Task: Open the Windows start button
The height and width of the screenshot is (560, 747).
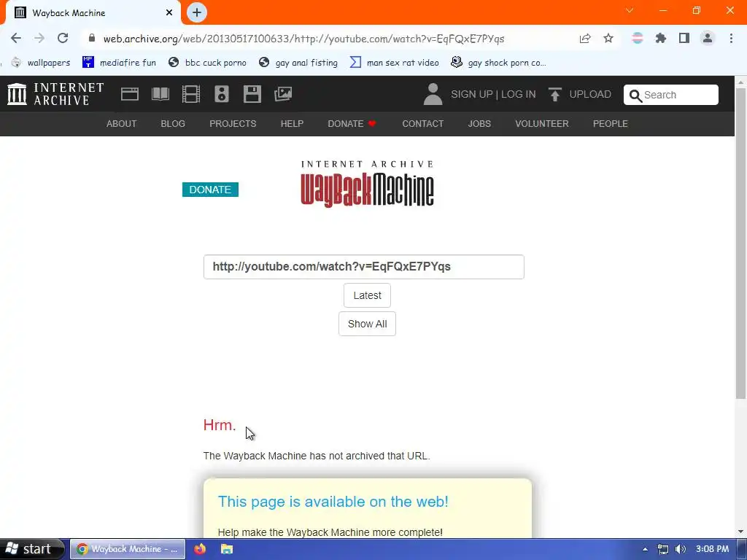Action: point(31,549)
